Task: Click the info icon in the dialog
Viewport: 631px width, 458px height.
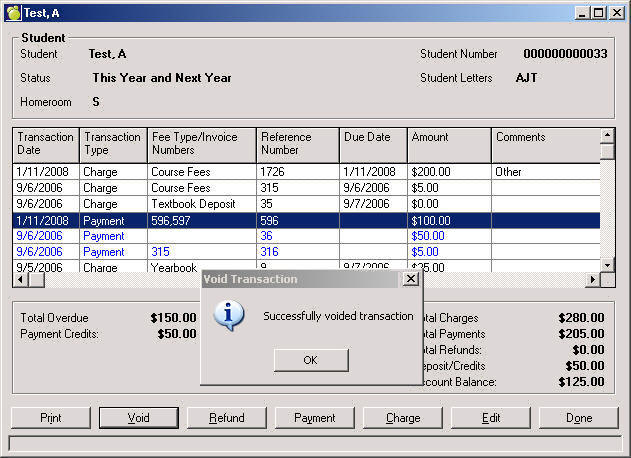Action: 230,316
